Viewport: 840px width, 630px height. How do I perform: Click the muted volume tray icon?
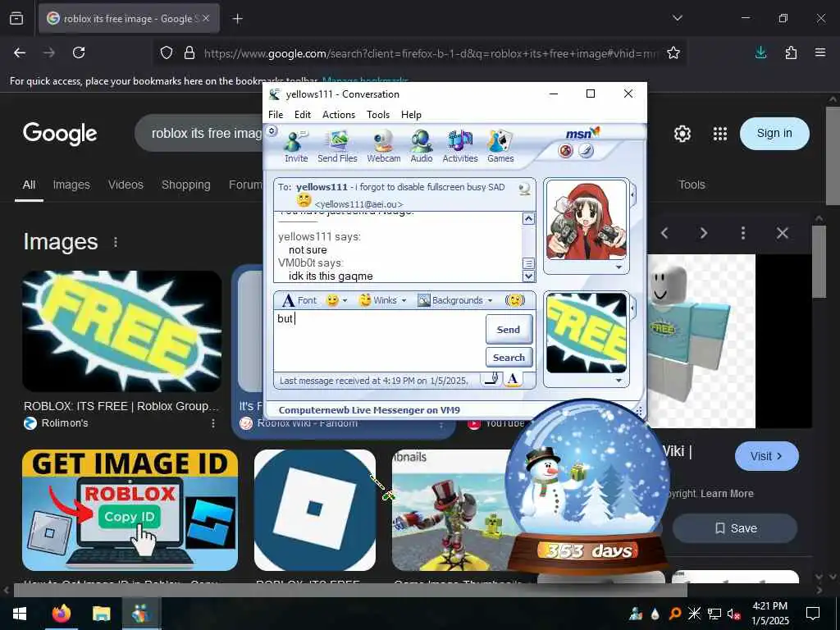point(733,614)
